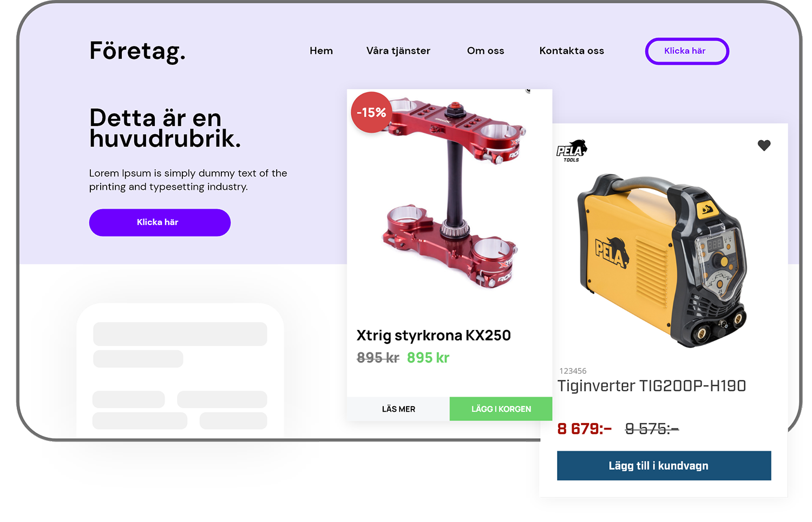
Task: Click Lägg till i kundvagn button
Action: point(664,466)
